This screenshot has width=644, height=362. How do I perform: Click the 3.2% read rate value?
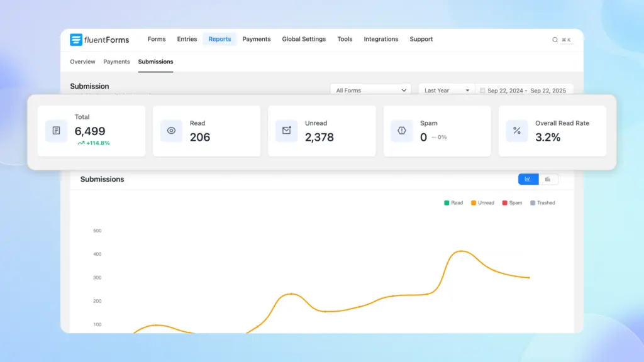tap(548, 137)
